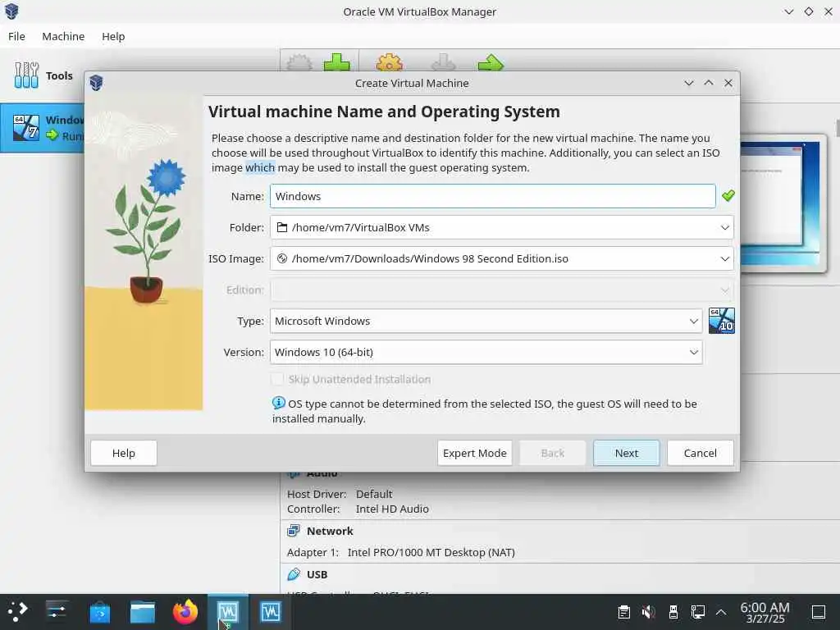
Task: Open the Machine menu
Action: point(63,36)
